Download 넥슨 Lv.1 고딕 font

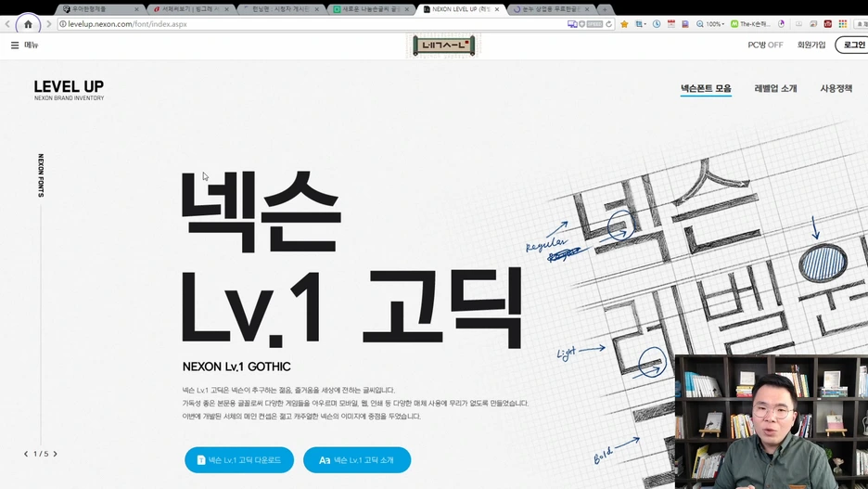(239, 460)
